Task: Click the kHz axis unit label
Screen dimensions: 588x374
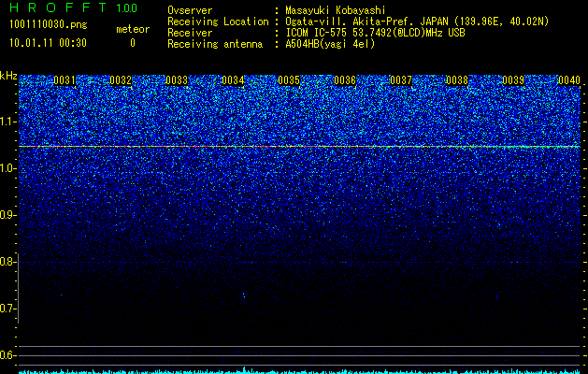Action: point(8,76)
